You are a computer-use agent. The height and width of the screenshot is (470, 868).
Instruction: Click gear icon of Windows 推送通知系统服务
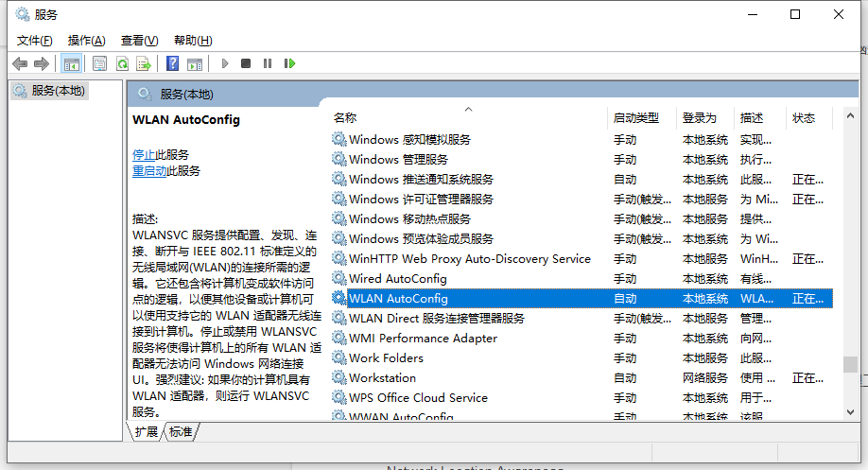pos(339,179)
